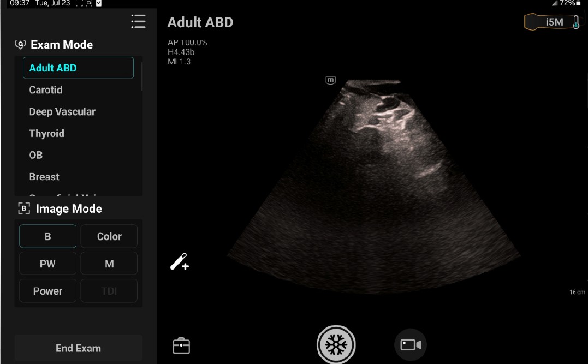The image size is (588, 364).
Task: Activate PW Doppler mode
Action: point(47,264)
